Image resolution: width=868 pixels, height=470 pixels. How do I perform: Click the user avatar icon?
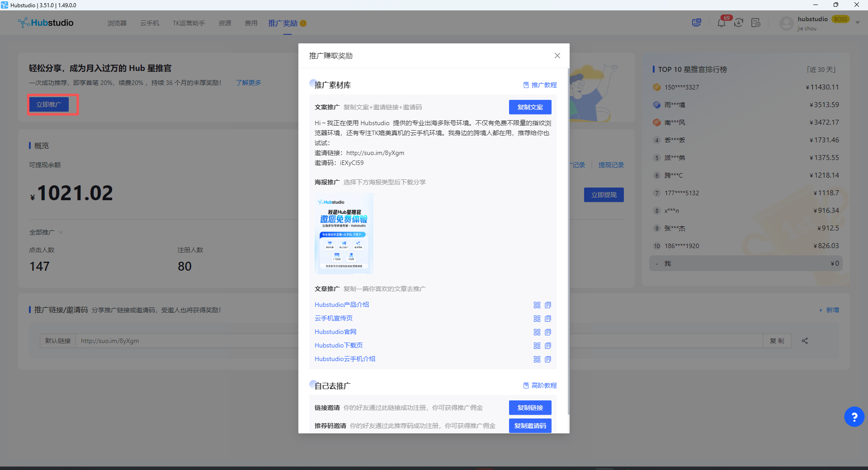pos(787,23)
